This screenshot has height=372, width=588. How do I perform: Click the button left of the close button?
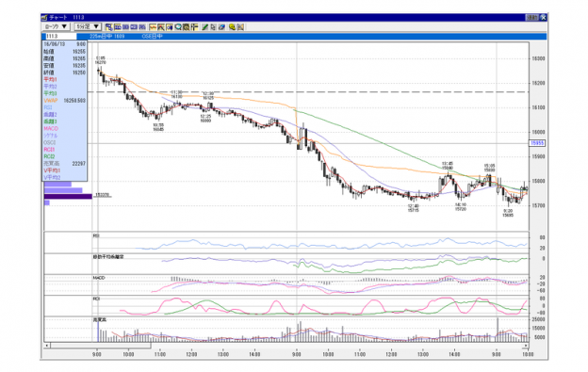point(531,18)
